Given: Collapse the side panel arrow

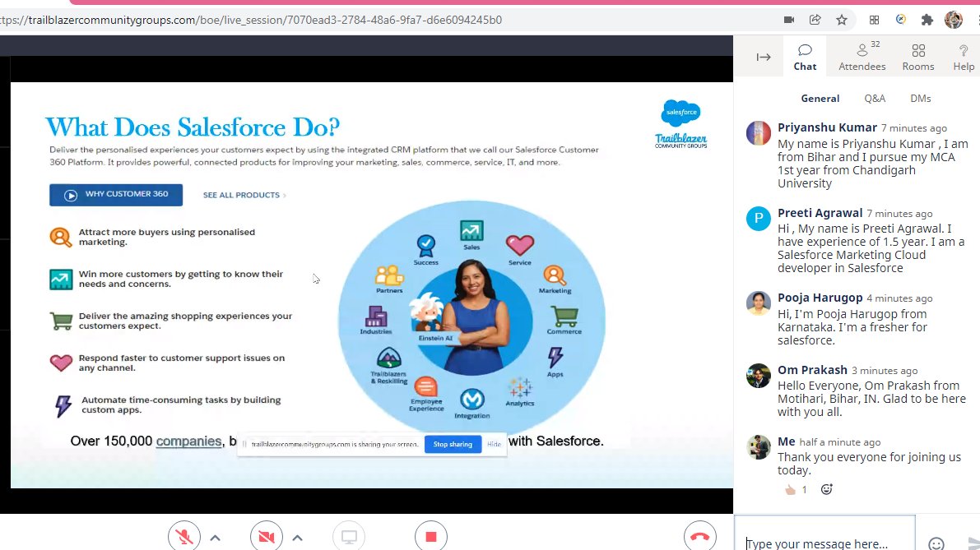Looking at the screenshot, I should click(763, 57).
